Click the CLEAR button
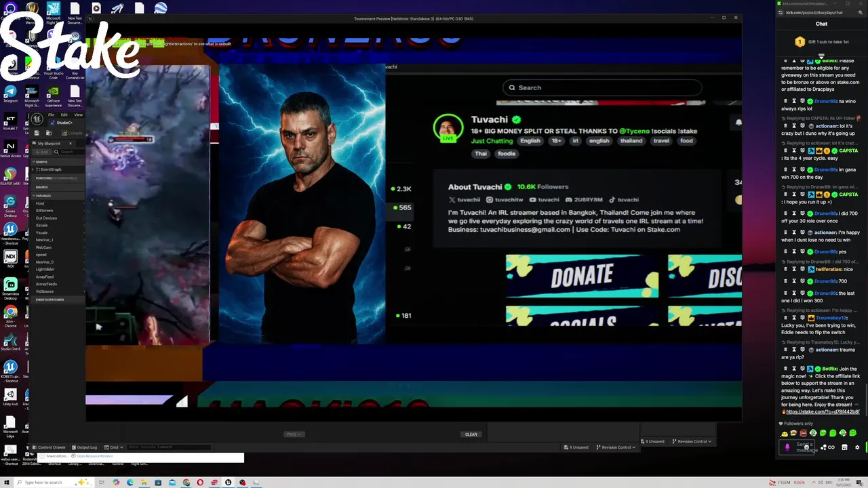Screen dimensions: 868x488 pyautogui.click(x=471, y=434)
